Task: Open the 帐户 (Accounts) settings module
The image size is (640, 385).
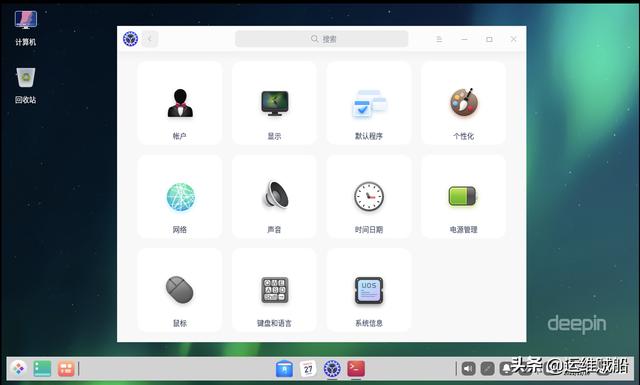Action: [180, 103]
